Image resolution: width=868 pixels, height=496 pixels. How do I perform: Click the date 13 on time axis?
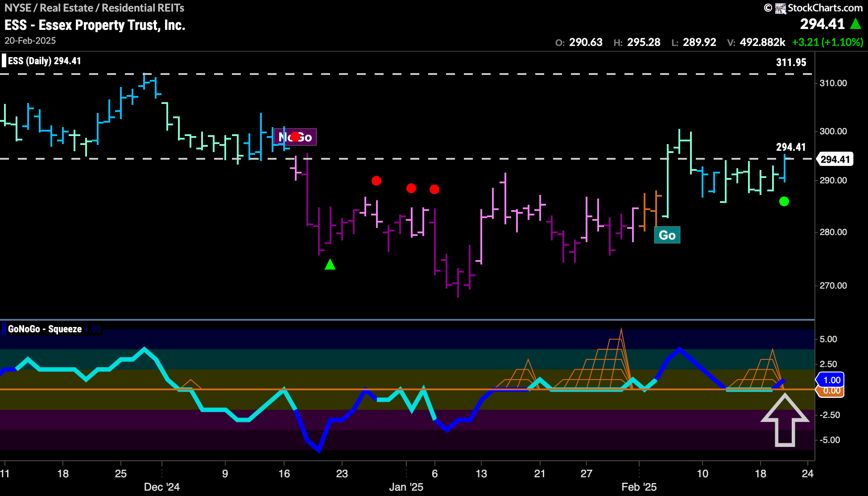[481, 473]
